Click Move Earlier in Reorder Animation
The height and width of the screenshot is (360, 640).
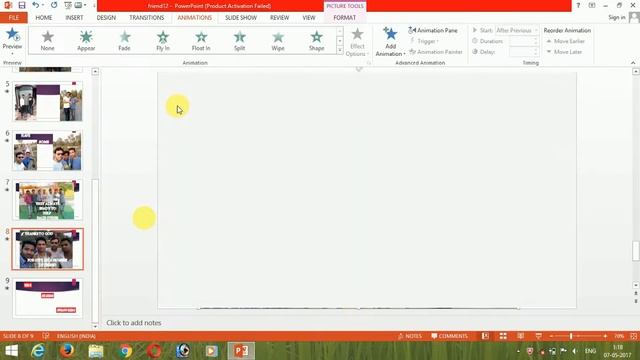pyautogui.click(x=565, y=41)
